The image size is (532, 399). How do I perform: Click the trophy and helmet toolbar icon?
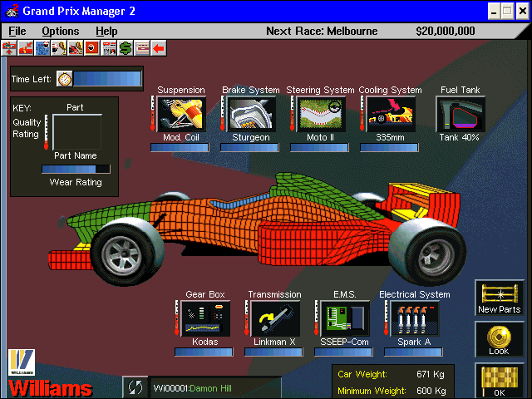pyautogui.click(x=58, y=47)
